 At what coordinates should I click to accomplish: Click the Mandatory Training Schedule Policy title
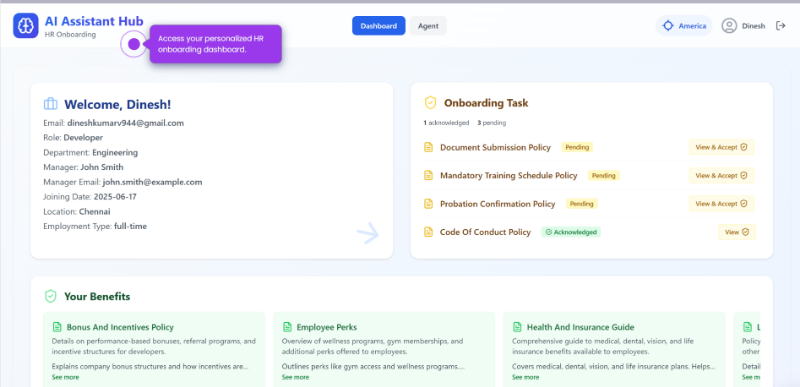509,175
